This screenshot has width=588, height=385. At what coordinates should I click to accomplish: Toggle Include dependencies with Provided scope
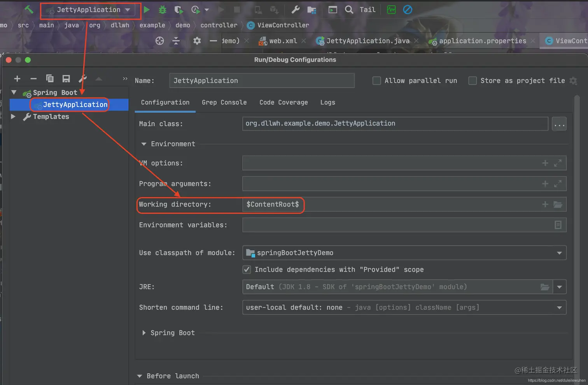coord(247,269)
